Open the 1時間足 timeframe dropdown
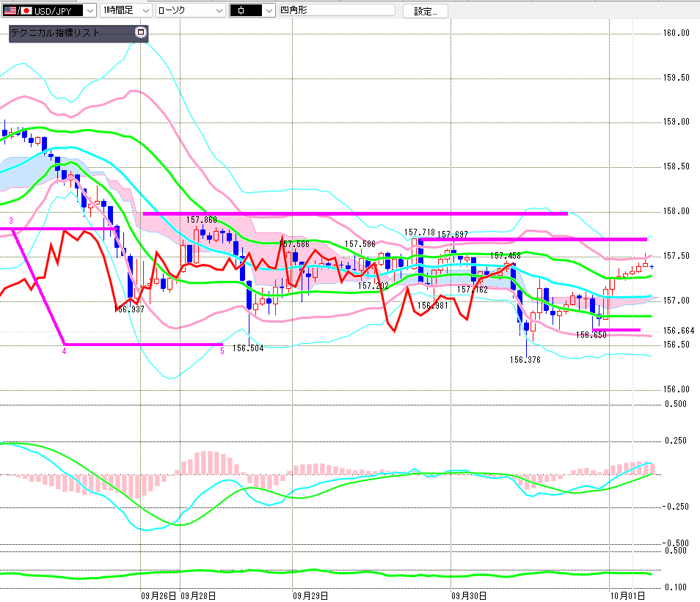Viewport: 700px width, 602px height. click(146, 11)
